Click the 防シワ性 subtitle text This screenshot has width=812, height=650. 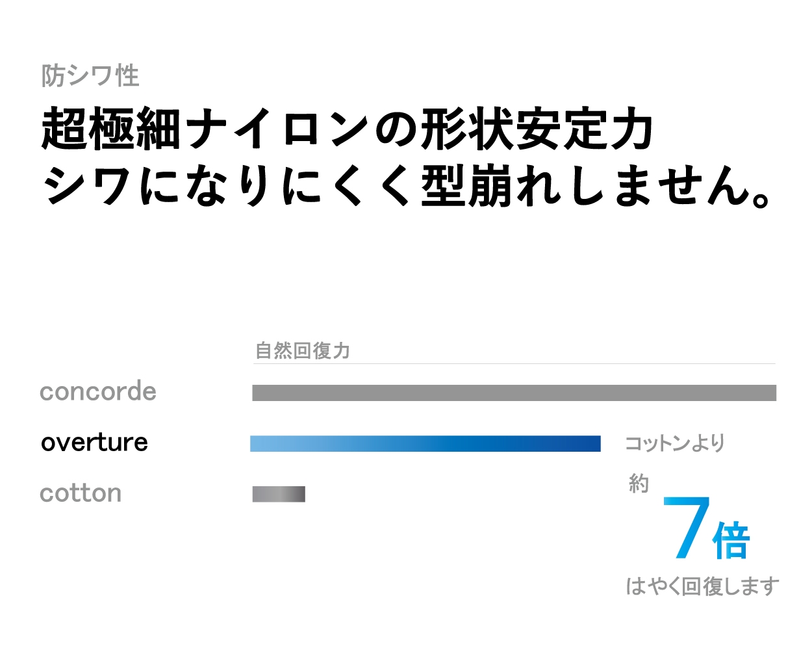(x=90, y=76)
